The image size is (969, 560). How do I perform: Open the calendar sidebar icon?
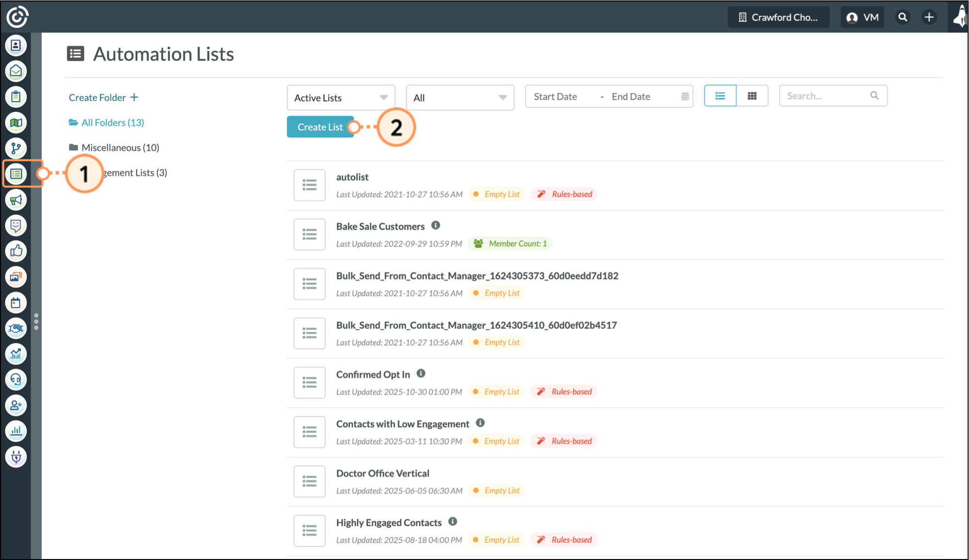[16, 303]
